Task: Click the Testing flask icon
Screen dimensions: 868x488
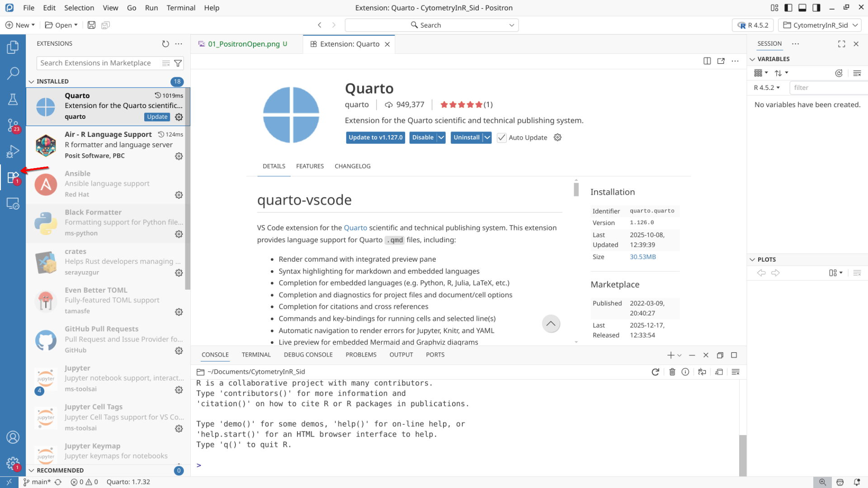Action: tap(13, 99)
